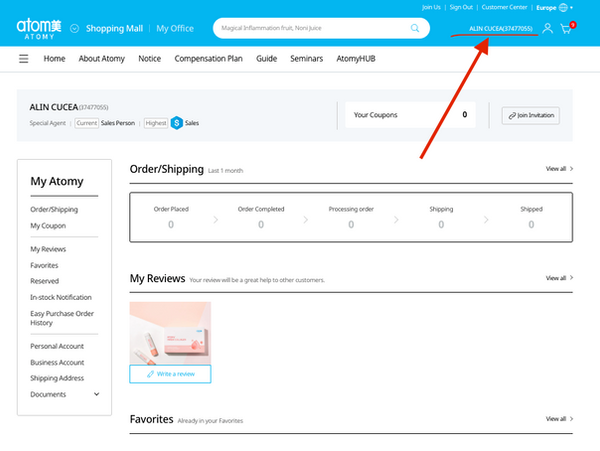Open the Guide menu item
The width and height of the screenshot is (600, 451).
tap(266, 59)
